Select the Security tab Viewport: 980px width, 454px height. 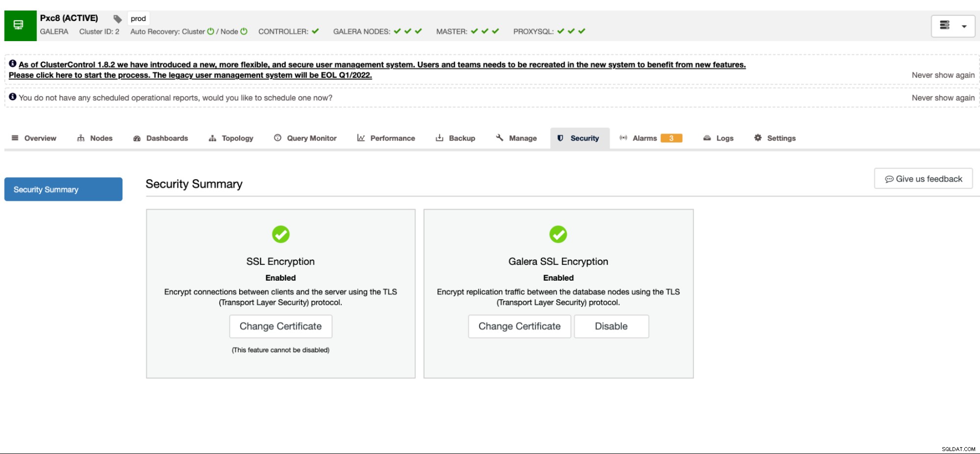coord(579,138)
